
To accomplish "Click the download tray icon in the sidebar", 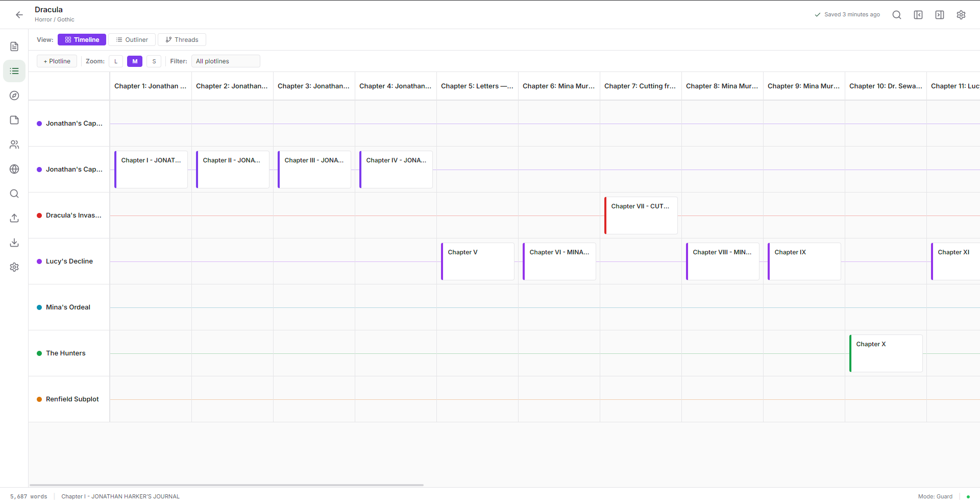I will pos(14,243).
